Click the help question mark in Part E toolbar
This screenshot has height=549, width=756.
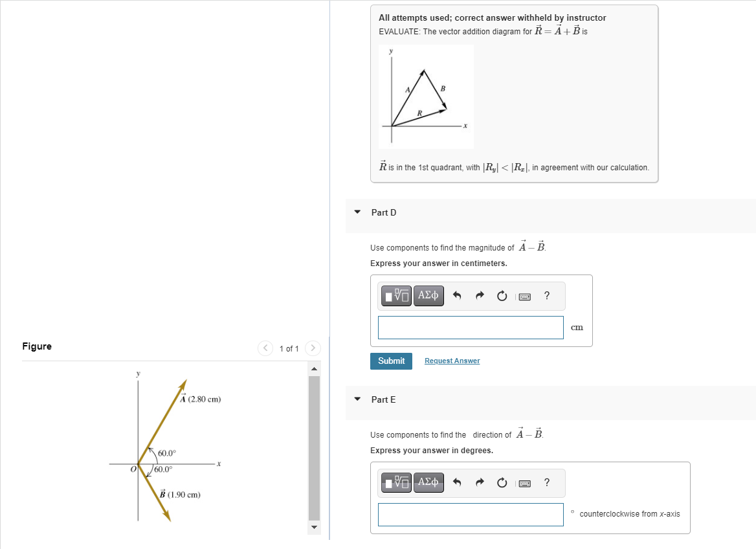pos(546,482)
